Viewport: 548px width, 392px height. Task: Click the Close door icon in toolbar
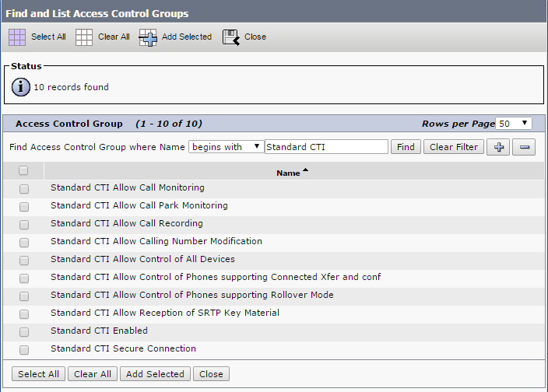(230, 37)
